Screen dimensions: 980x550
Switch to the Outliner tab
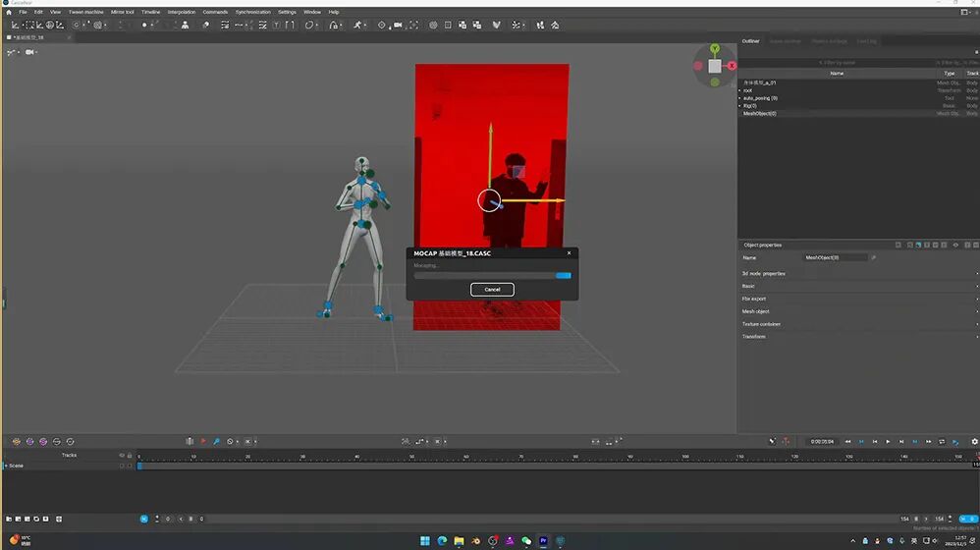(750, 41)
